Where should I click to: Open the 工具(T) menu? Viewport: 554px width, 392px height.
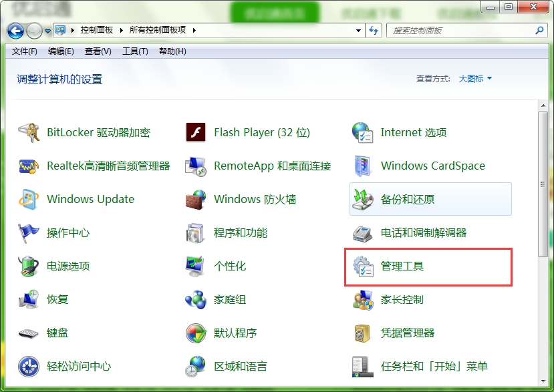pos(135,51)
